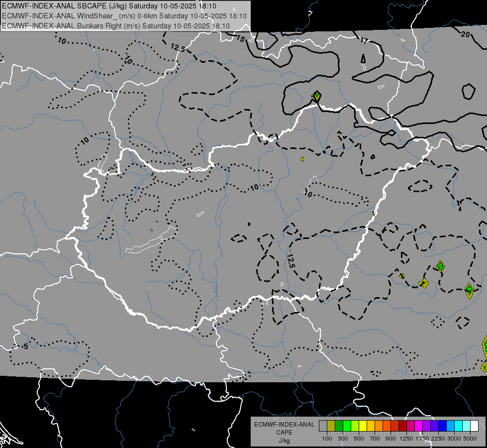This screenshot has height=448, width=487.
Task: Click the Bunkers Right title line
Action: (116, 26)
